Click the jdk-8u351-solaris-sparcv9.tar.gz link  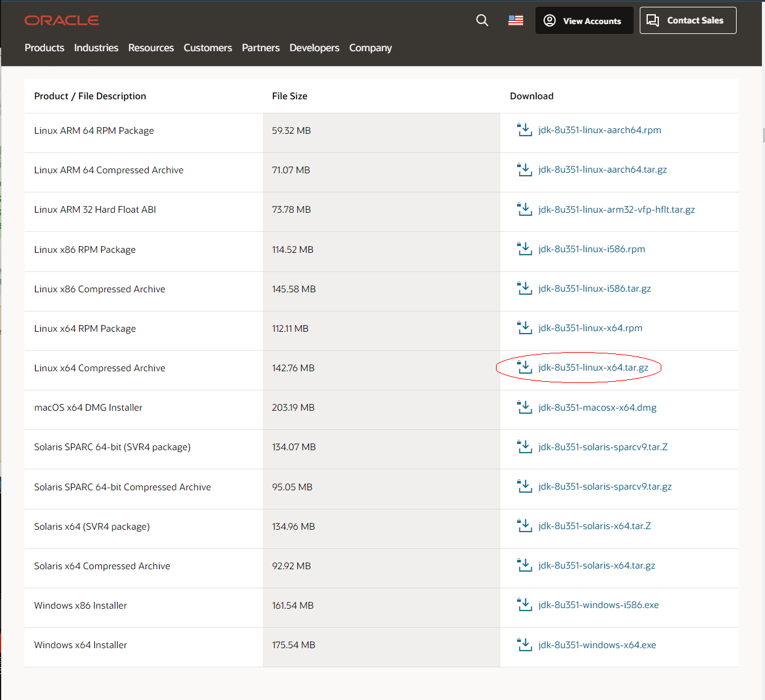(605, 487)
